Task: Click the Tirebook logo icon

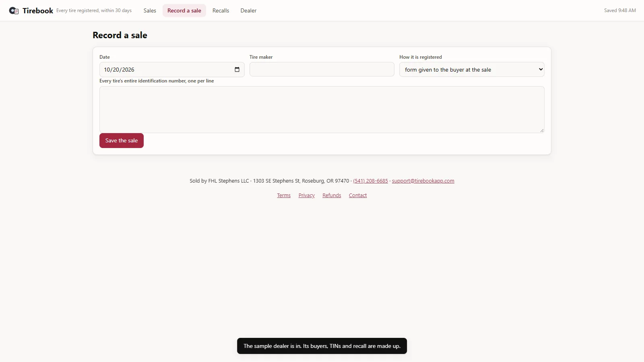Action: click(14, 11)
